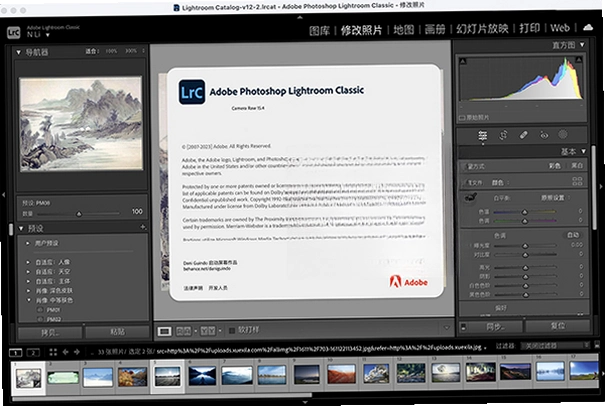The width and height of the screenshot is (605, 406).
Task: Toggle shadow clipping triangle in histogram
Action: (463, 61)
